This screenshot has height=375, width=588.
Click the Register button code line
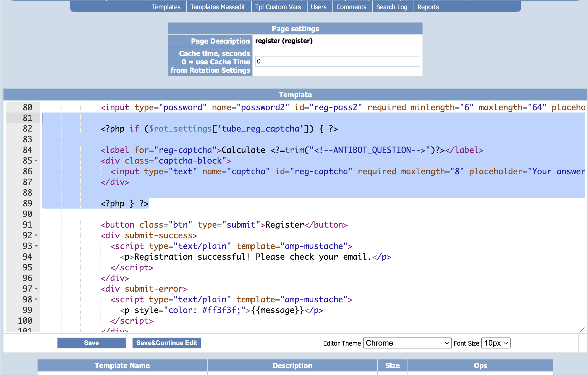coord(224,225)
